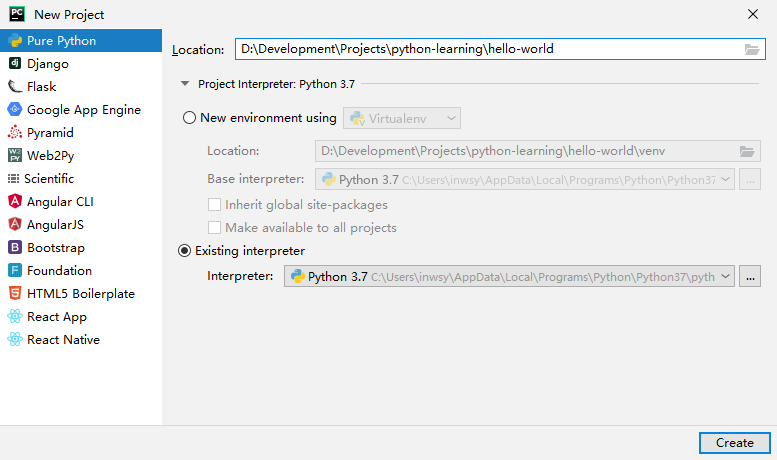Choose the Flask project icon

point(15,86)
